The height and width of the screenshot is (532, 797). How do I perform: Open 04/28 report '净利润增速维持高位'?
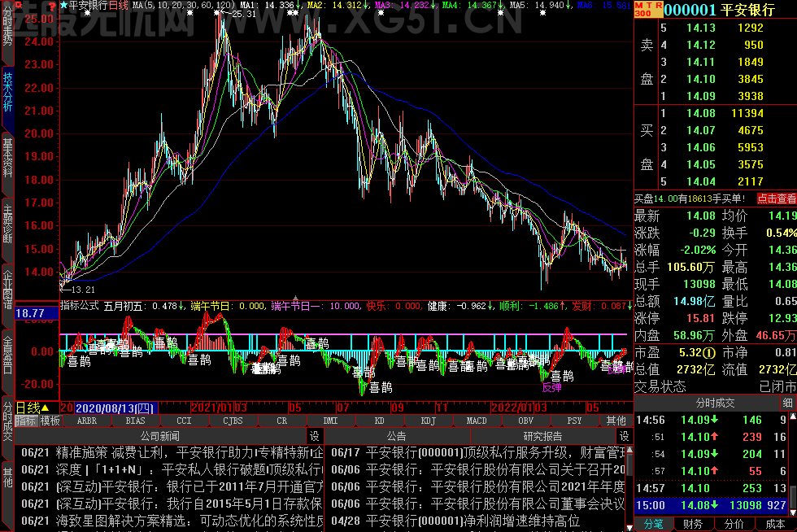click(x=456, y=521)
